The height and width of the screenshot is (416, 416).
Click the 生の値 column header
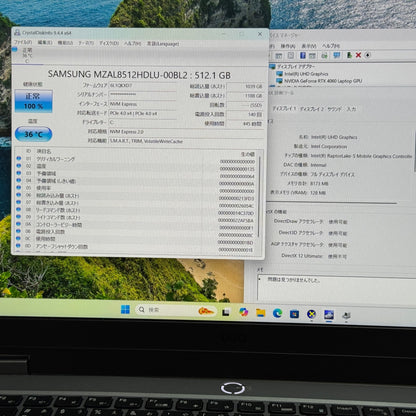pyautogui.click(x=247, y=154)
